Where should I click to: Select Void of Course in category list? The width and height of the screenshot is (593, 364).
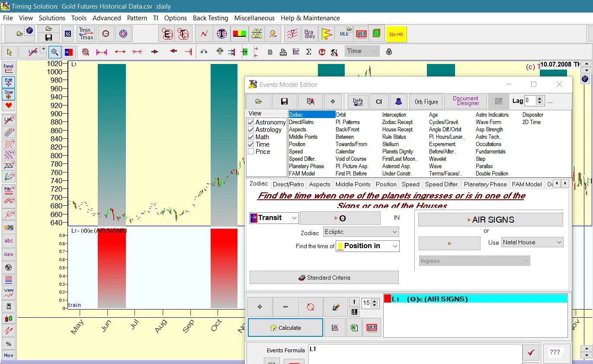click(x=351, y=159)
